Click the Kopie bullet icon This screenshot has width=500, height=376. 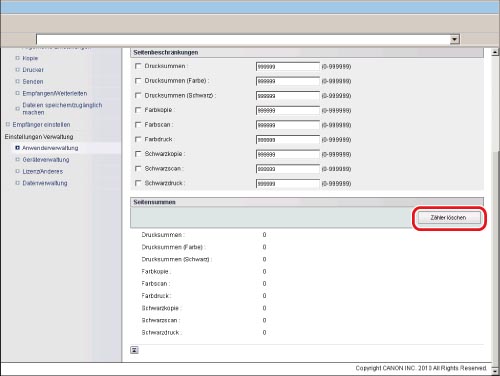[18, 58]
